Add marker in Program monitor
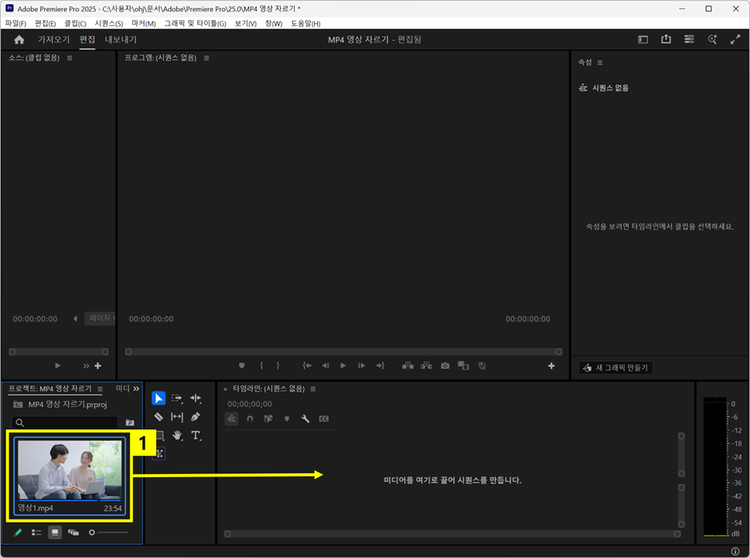Image resolution: width=750 pixels, height=558 pixels. click(x=242, y=366)
